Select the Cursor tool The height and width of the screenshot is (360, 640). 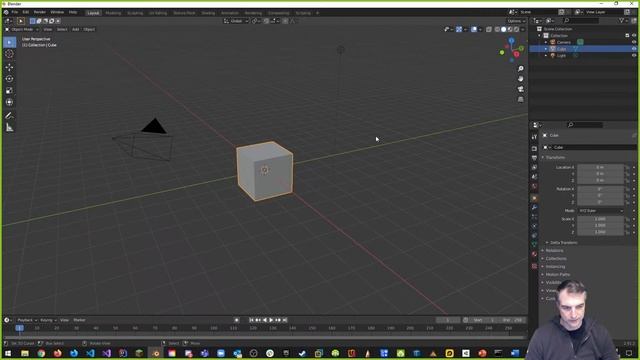[9, 54]
